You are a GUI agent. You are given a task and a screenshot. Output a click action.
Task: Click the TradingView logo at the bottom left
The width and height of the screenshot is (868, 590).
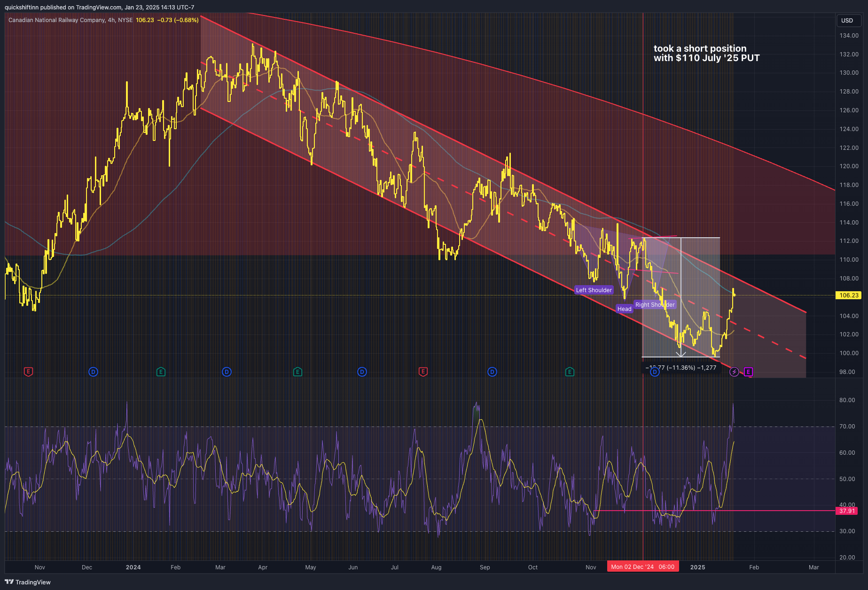28,582
